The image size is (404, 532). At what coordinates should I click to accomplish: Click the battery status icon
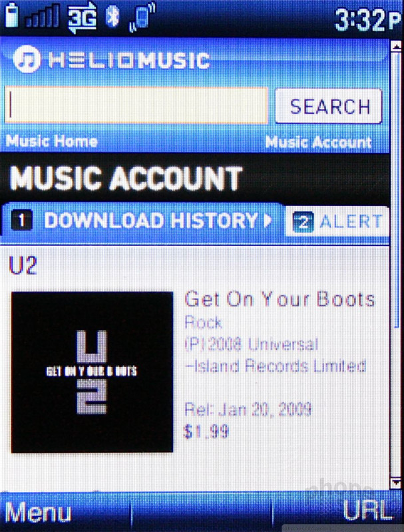coord(11,15)
